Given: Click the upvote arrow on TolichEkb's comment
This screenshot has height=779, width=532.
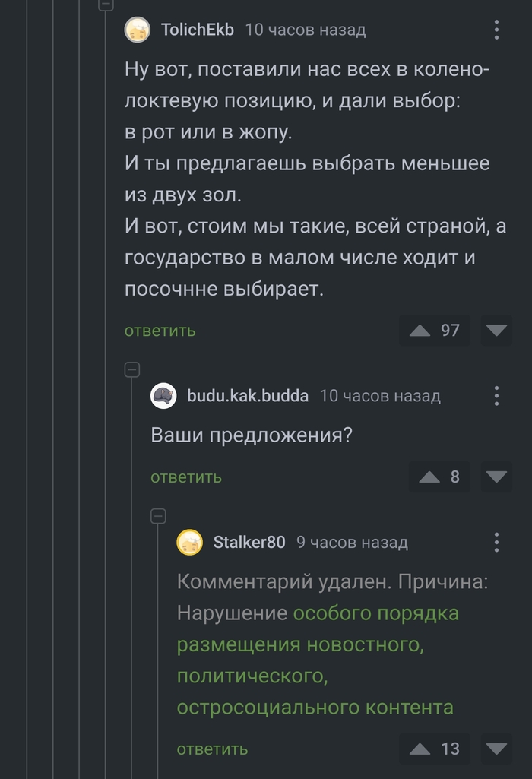Looking at the screenshot, I should (420, 331).
